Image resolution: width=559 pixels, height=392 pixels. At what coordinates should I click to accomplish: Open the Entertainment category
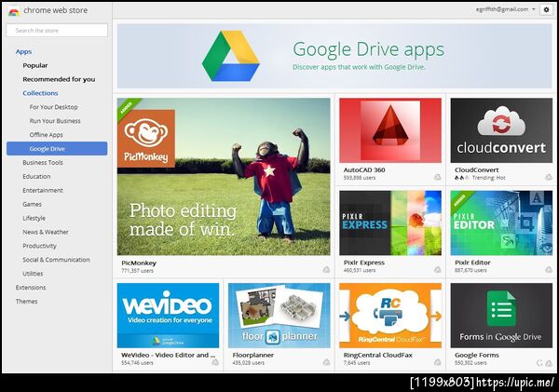pos(43,190)
